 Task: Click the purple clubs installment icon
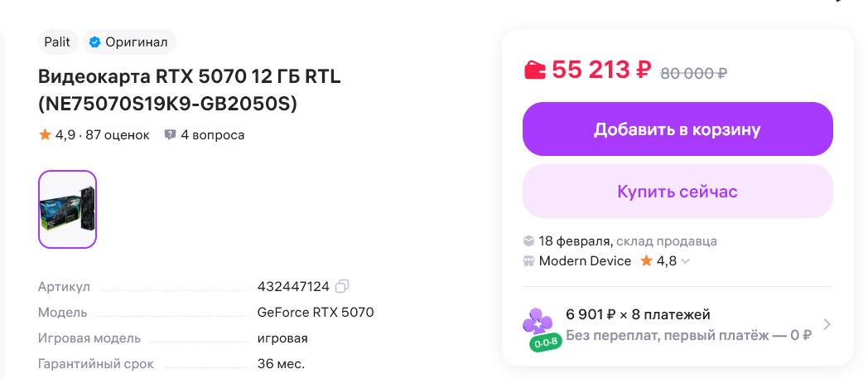[538, 320]
